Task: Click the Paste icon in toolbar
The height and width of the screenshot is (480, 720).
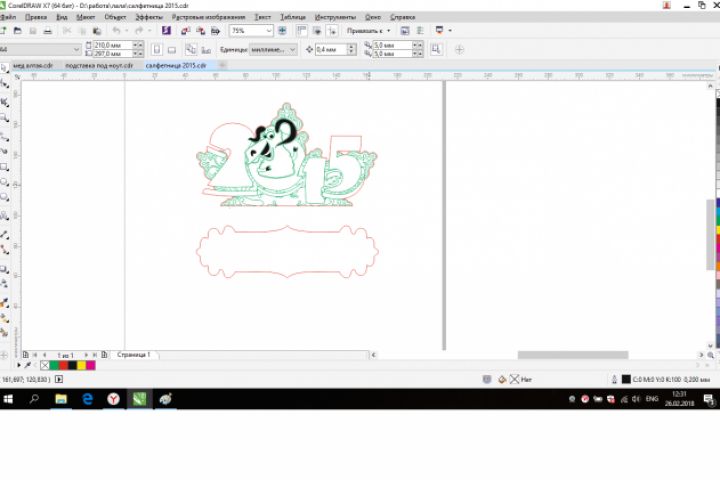Action: [x=97, y=31]
